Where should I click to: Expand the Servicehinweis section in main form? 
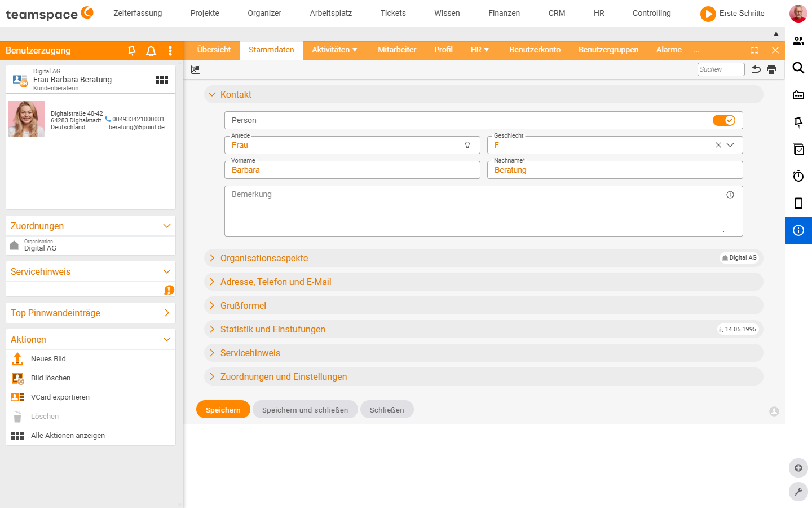[x=484, y=353]
